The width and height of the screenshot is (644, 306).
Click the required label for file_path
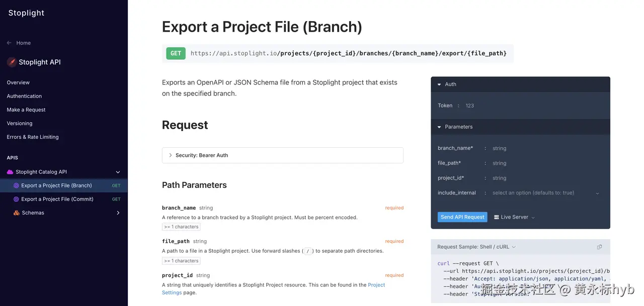pyautogui.click(x=394, y=241)
